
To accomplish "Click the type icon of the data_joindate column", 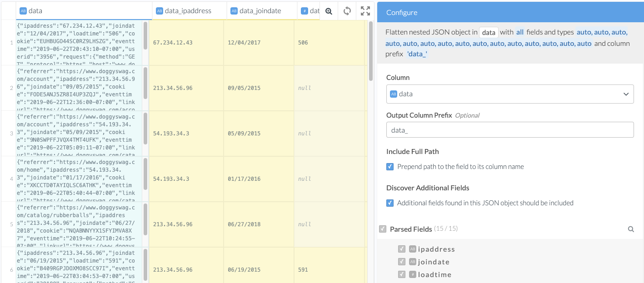I will click(234, 10).
